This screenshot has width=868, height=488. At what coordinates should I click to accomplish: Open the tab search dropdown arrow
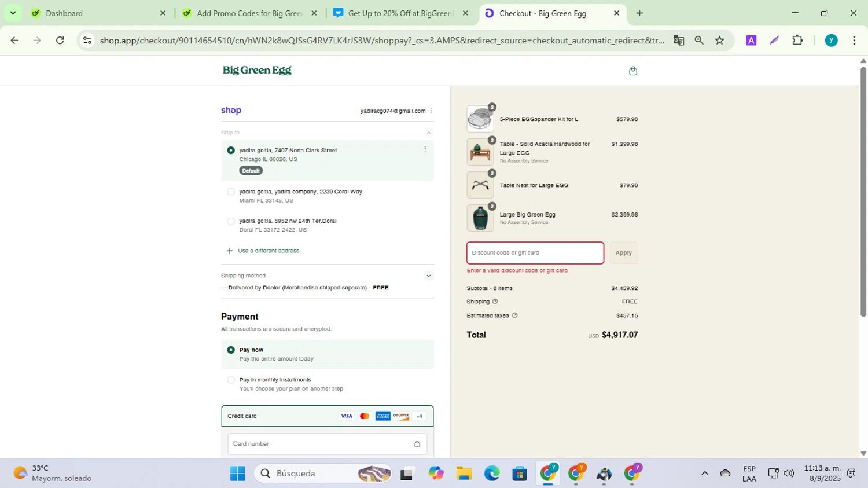click(13, 13)
